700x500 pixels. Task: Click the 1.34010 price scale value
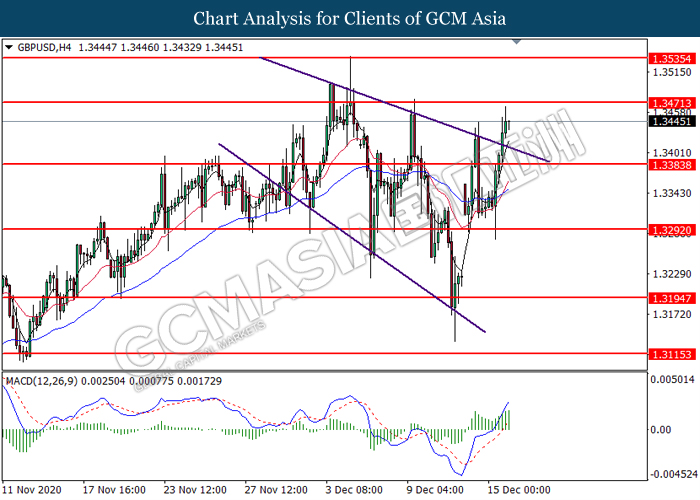coord(671,153)
